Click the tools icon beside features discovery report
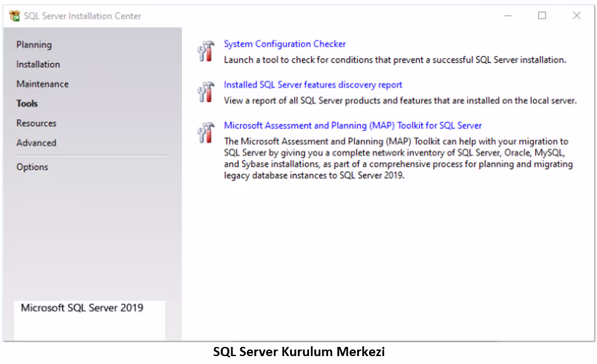The height and width of the screenshot is (364, 597). 206,91
